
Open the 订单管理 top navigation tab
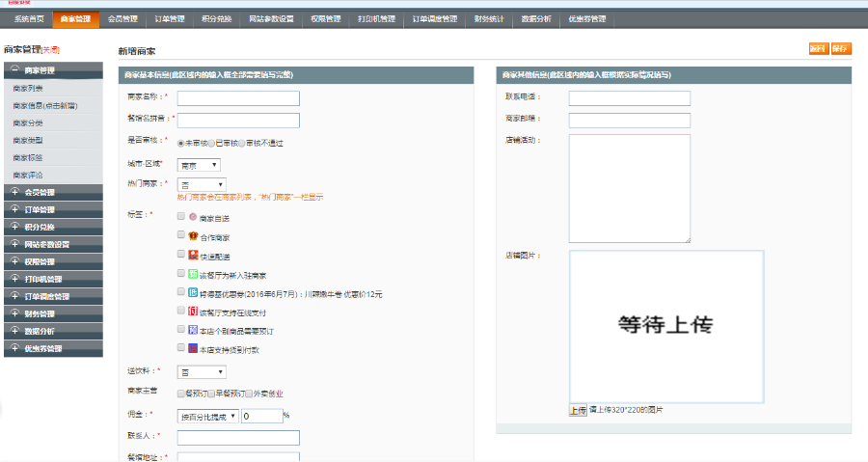(170, 18)
